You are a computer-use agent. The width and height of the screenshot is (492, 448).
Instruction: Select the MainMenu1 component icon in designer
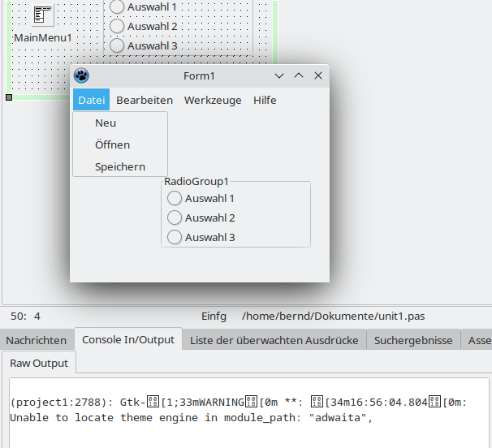click(x=43, y=16)
